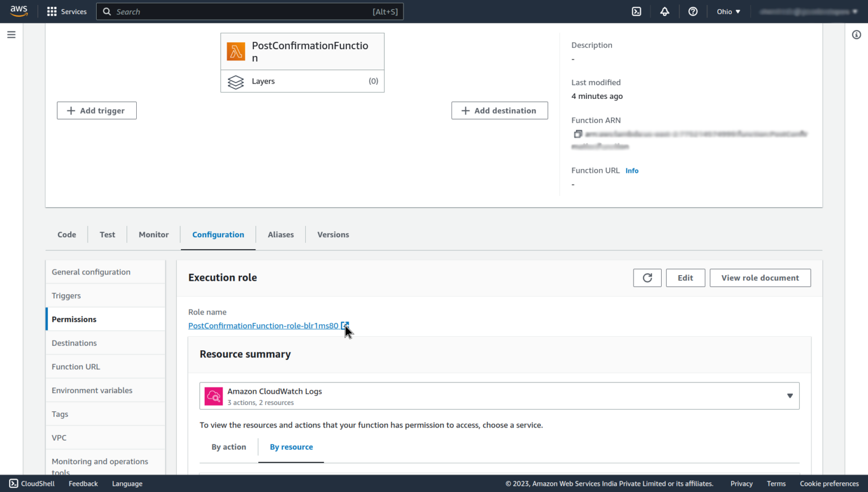Viewport: 868px width, 492px height.
Task: Open the PostConfirmationFunction-role-blr1ms80 role link
Action: (263, 325)
